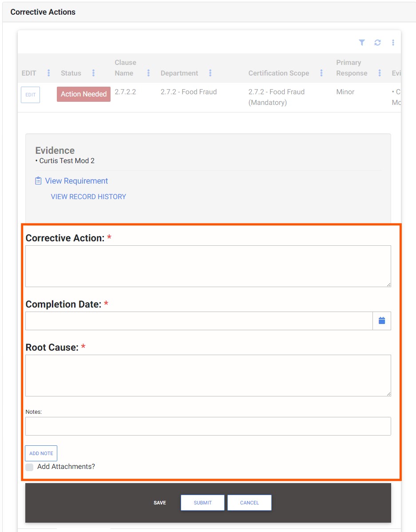
Task: Open the View Requirement link
Action: click(76, 181)
